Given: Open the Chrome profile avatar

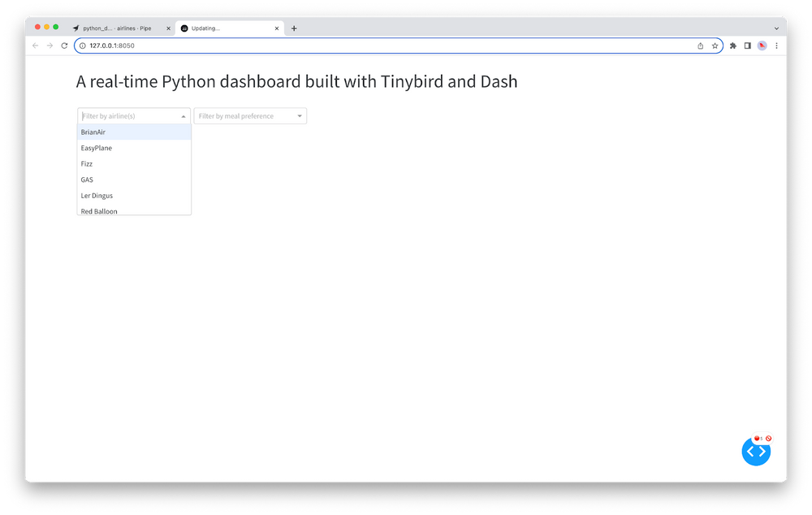Looking at the screenshot, I should [762, 46].
